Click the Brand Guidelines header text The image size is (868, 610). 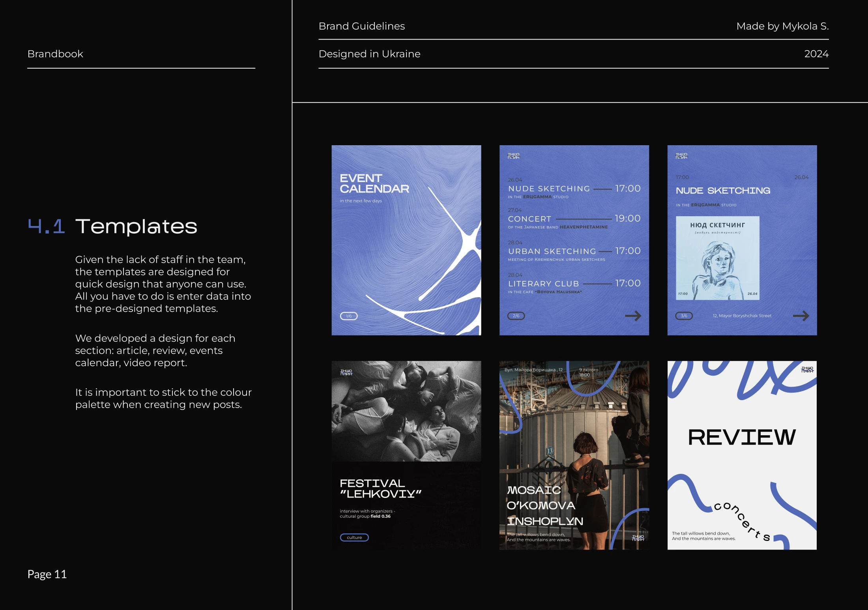pyautogui.click(x=361, y=26)
